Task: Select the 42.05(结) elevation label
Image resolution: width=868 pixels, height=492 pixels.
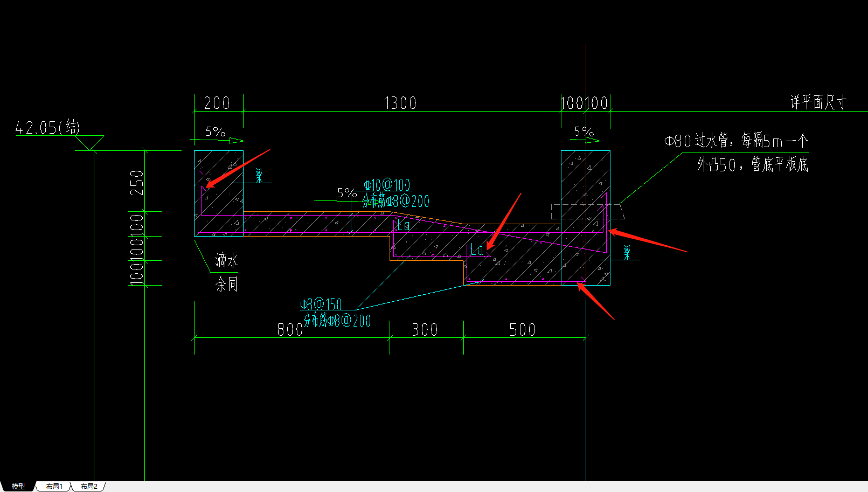Action: (47, 128)
